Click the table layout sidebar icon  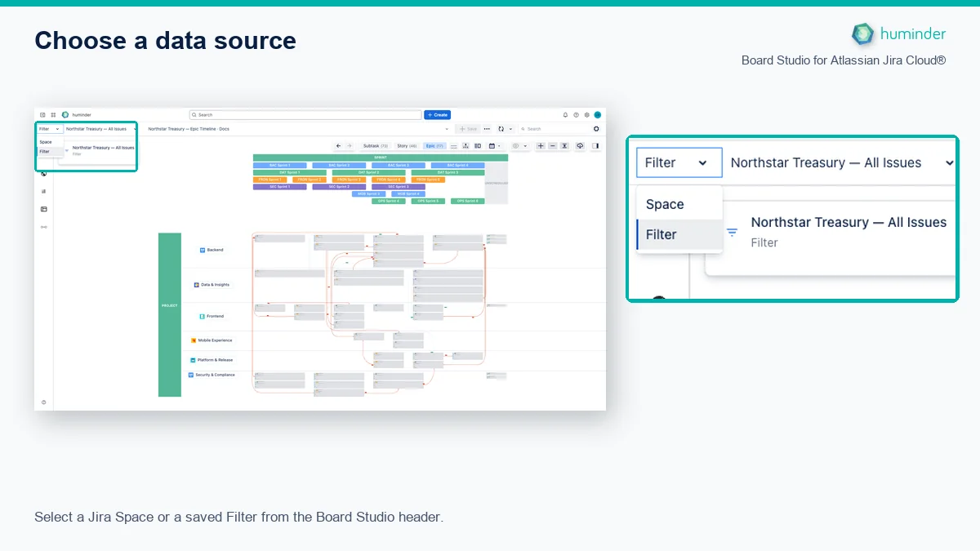43,209
